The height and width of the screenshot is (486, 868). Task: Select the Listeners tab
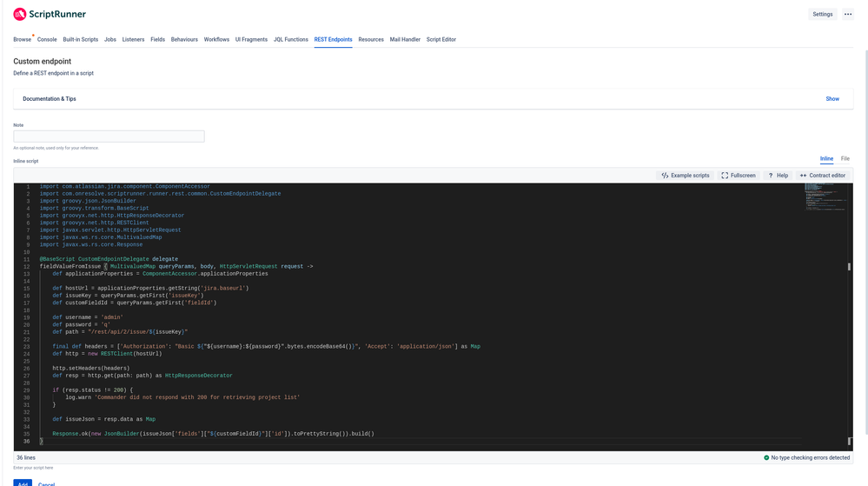[x=133, y=39]
